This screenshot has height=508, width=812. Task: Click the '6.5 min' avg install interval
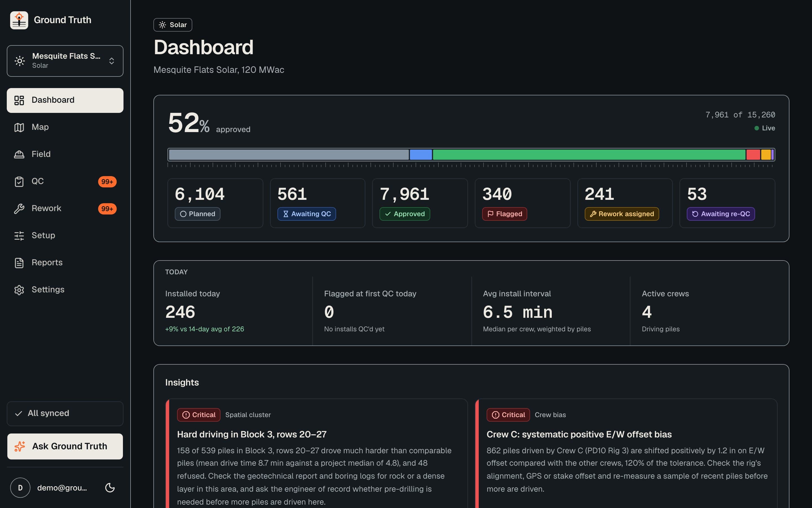tap(518, 312)
